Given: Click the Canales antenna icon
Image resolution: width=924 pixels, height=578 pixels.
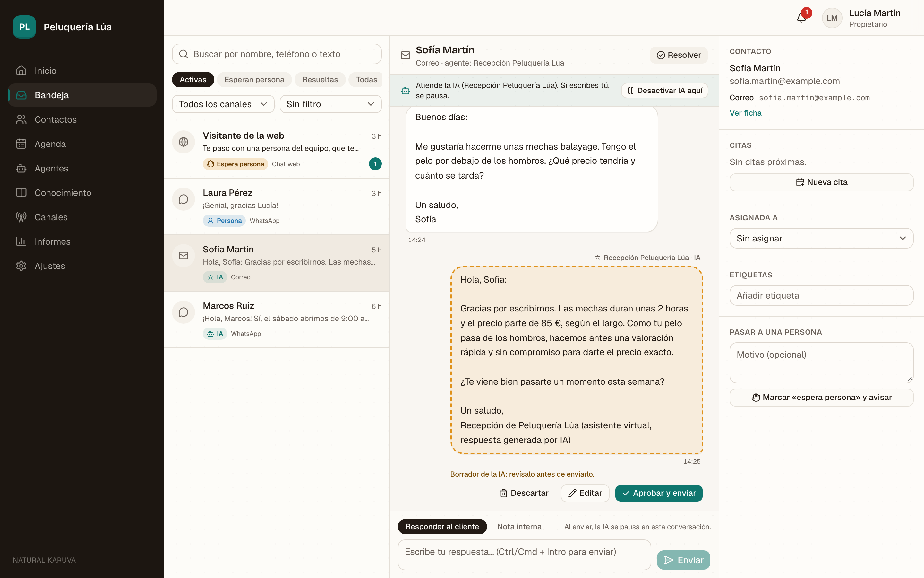Looking at the screenshot, I should [21, 217].
